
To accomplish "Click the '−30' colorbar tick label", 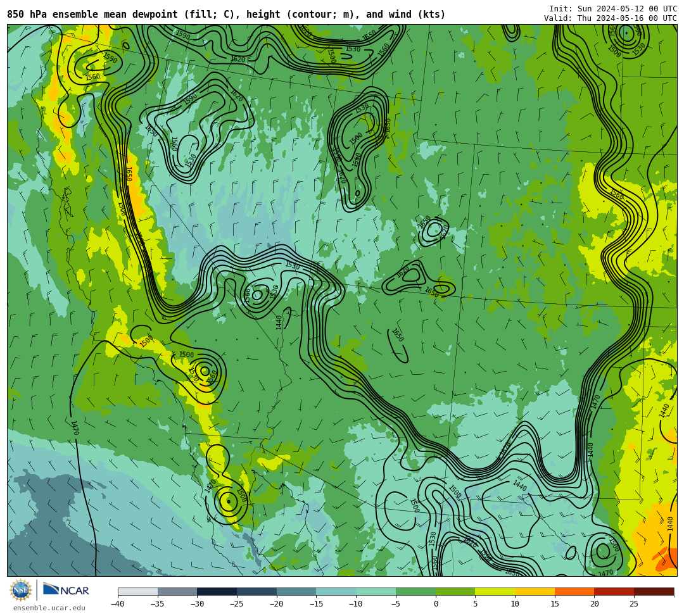I will coord(197,604).
